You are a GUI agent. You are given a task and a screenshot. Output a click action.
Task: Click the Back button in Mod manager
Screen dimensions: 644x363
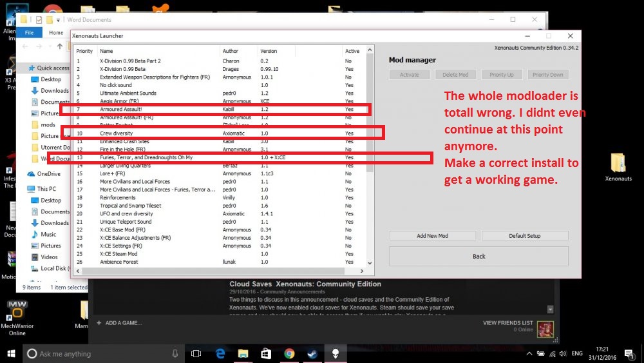click(x=479, y=256)
